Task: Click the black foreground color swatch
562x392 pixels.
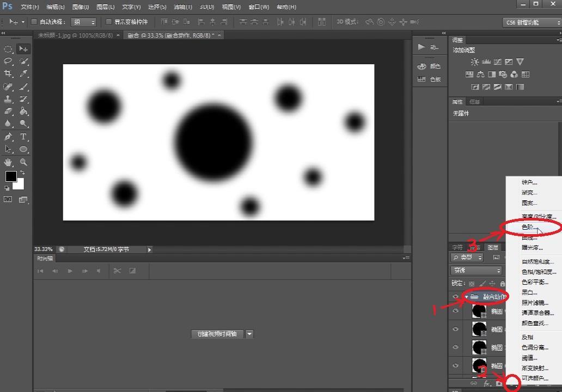Action: 10,176
